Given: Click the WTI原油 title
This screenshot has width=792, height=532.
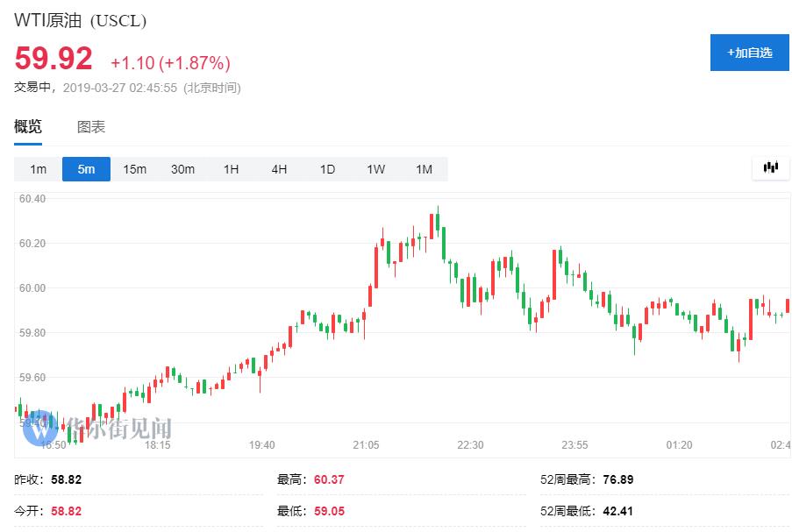Looking at the screenshot, I should click(x=80, y=20).
